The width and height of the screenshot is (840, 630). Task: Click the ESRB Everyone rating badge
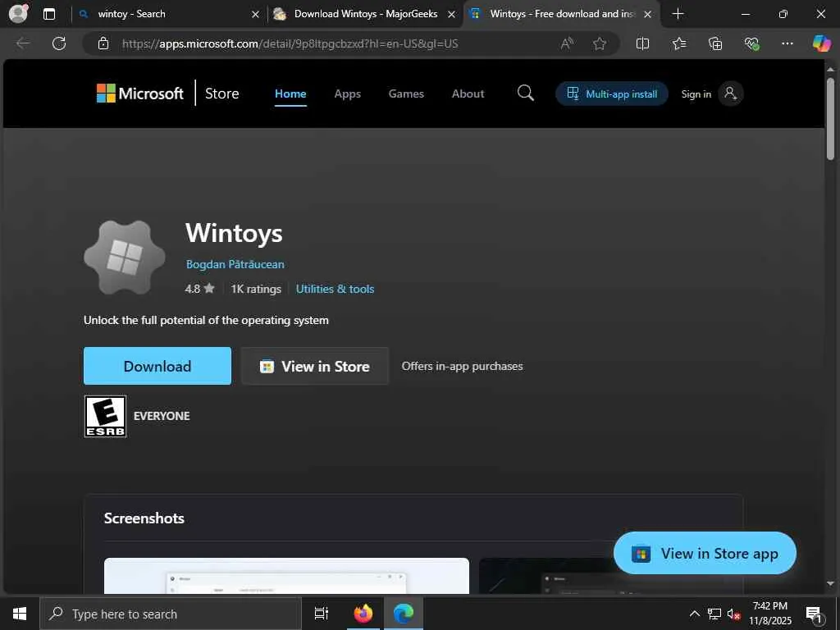pos(106,416)
